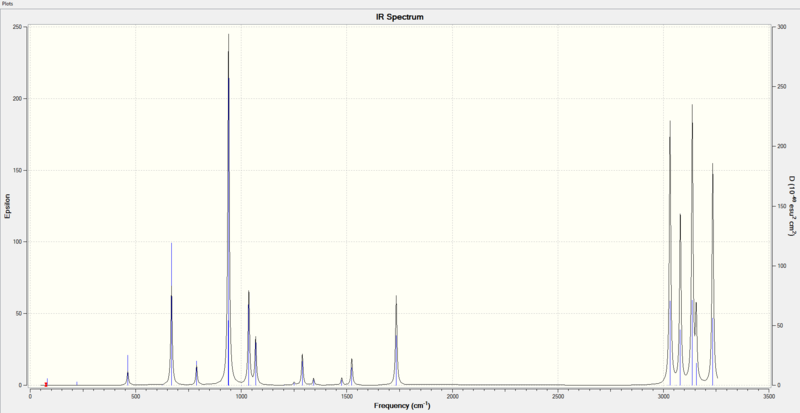
Task: Click the 2500 tick on frequency axis
Action: click(558, 395)
